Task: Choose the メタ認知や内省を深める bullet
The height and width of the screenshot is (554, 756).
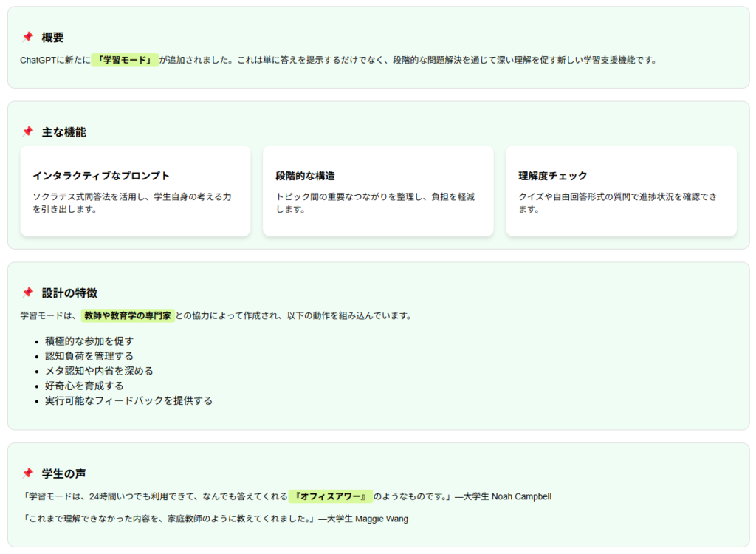Action: tap(99, 371)
